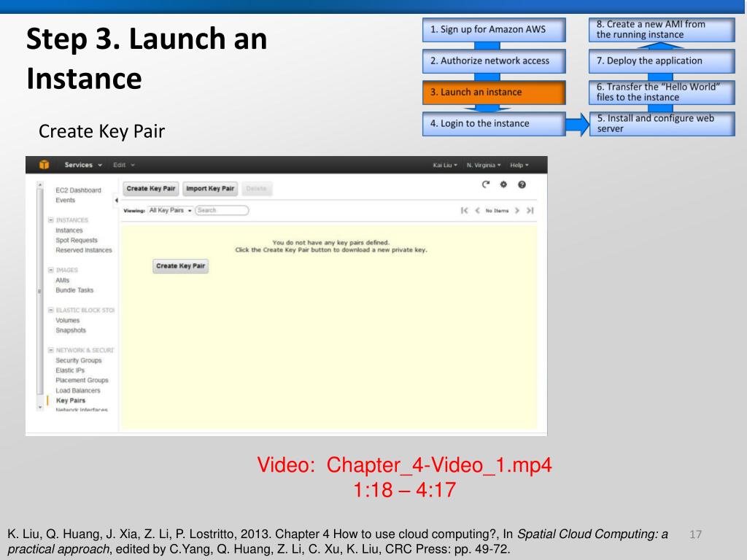
Task: Click the Import Key Pair button
Action: [x=210, y=189]
